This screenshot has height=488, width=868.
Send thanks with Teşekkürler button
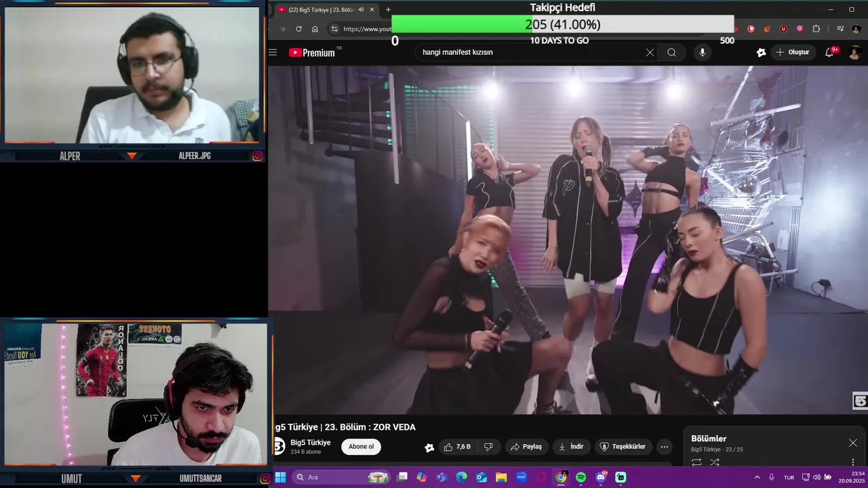[x=624, y=447]
